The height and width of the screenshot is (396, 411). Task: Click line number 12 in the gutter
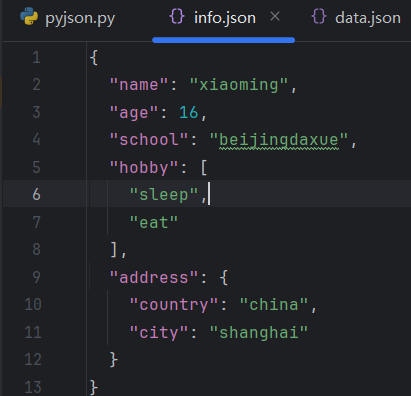click(33, 359)
